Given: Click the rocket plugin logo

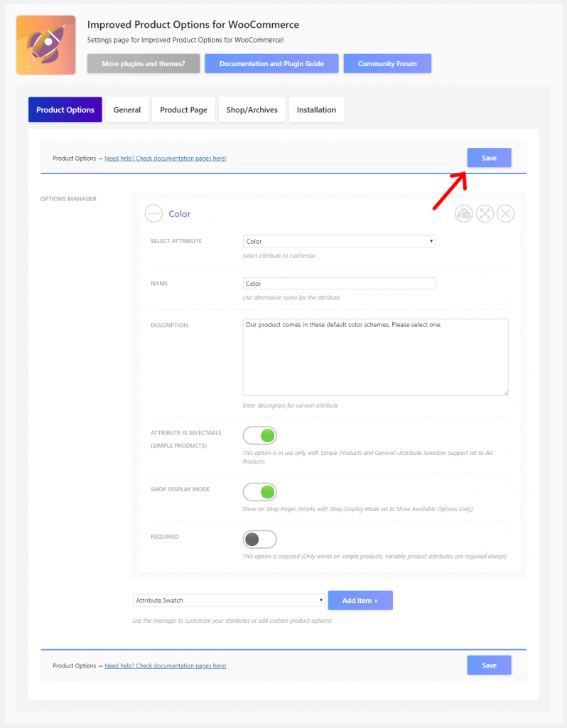Looking at the screenshot, I should pyautogui.click(x=46, y=45).
